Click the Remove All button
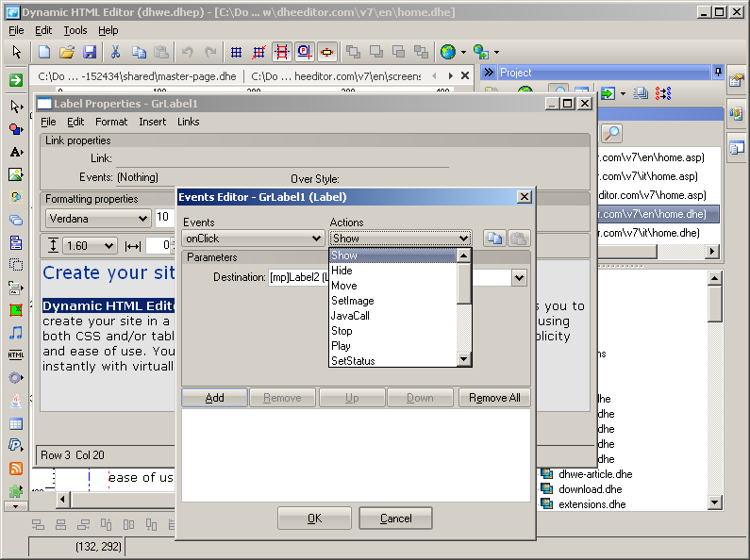 (x=494, y=398)
